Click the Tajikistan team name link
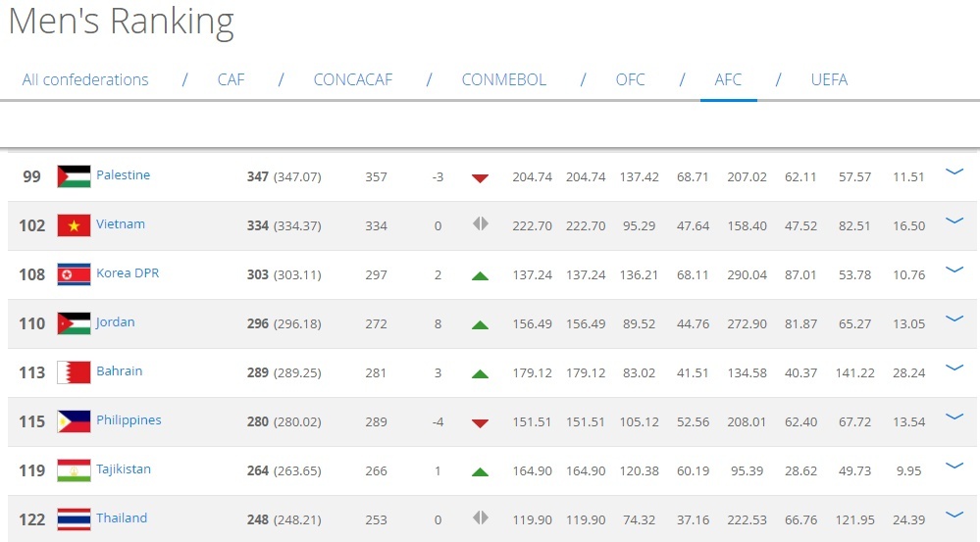This screenshot has width=980, height=542. pyautogui.click(x=124, y=469)
